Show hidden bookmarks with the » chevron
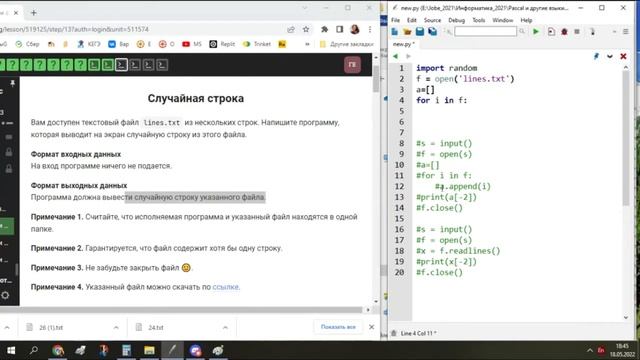Viewport: 640px width, 360px height. tap(307, 44)
